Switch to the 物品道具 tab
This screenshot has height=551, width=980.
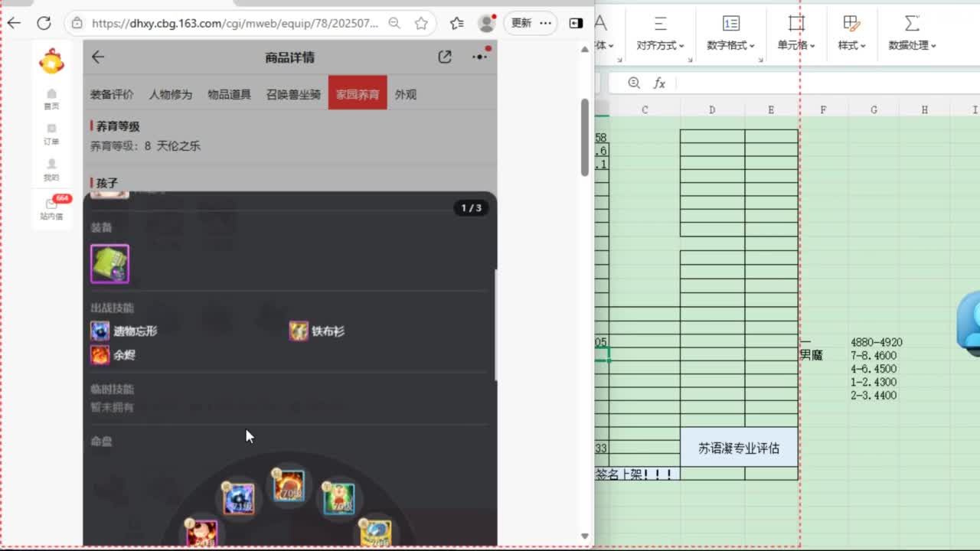[229, 95]
